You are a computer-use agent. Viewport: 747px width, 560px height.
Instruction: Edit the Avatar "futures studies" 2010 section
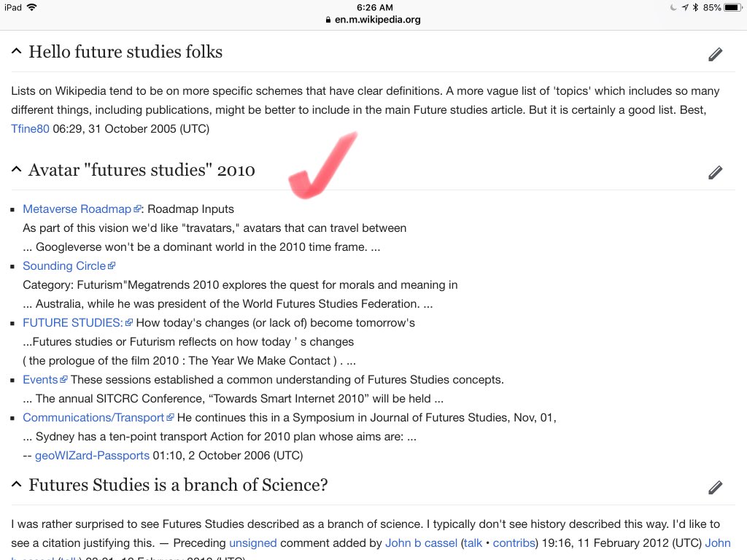(x=715, y=172)
